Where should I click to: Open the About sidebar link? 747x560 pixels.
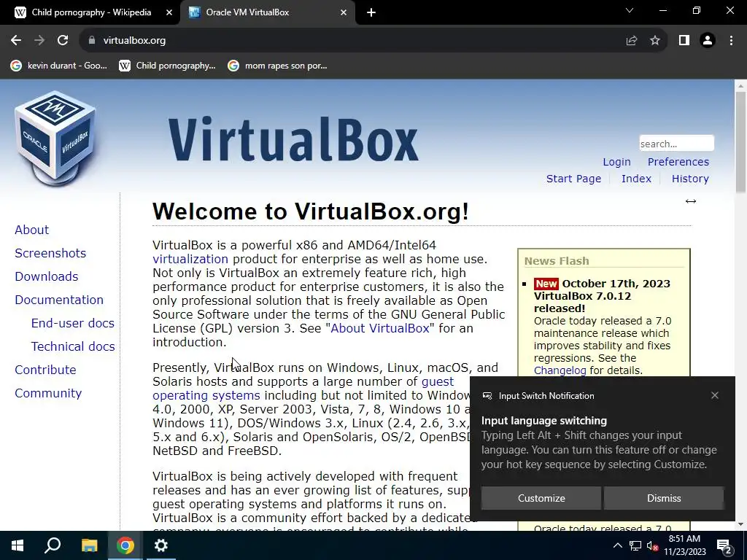pos(32,230)
